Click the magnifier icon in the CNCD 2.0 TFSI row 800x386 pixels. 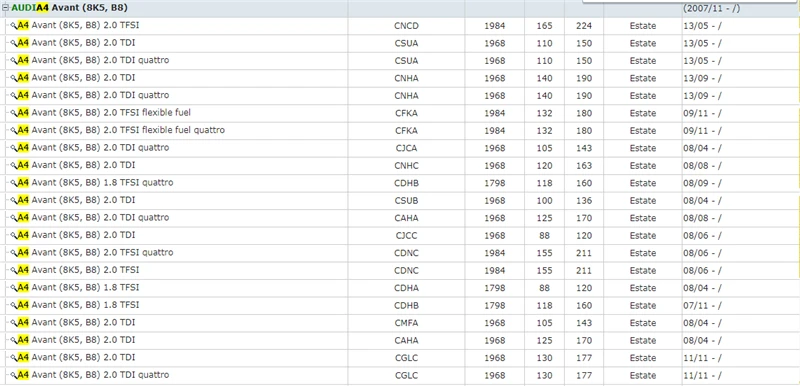click(x=14, y=25)
